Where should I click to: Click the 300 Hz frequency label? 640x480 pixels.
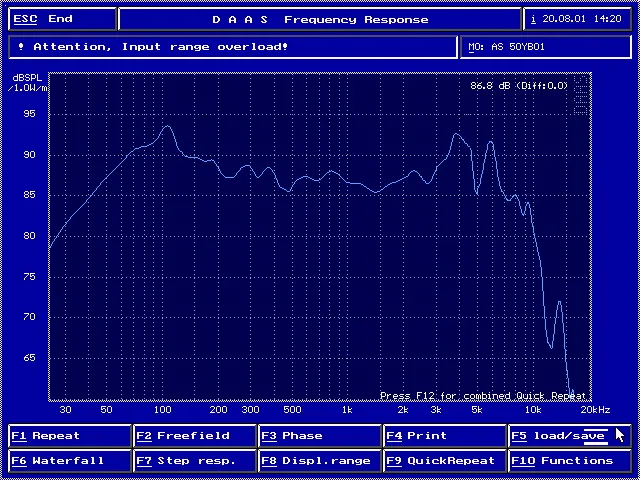[x=251, y=410]
